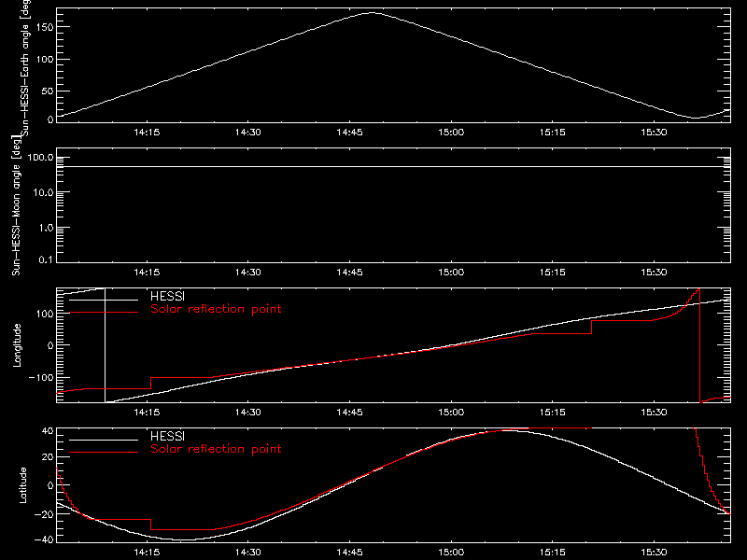Screen dimensions: 747x560
Task: Click the 1.0 tick on Moon angle axis
Action: coord(46,228)
